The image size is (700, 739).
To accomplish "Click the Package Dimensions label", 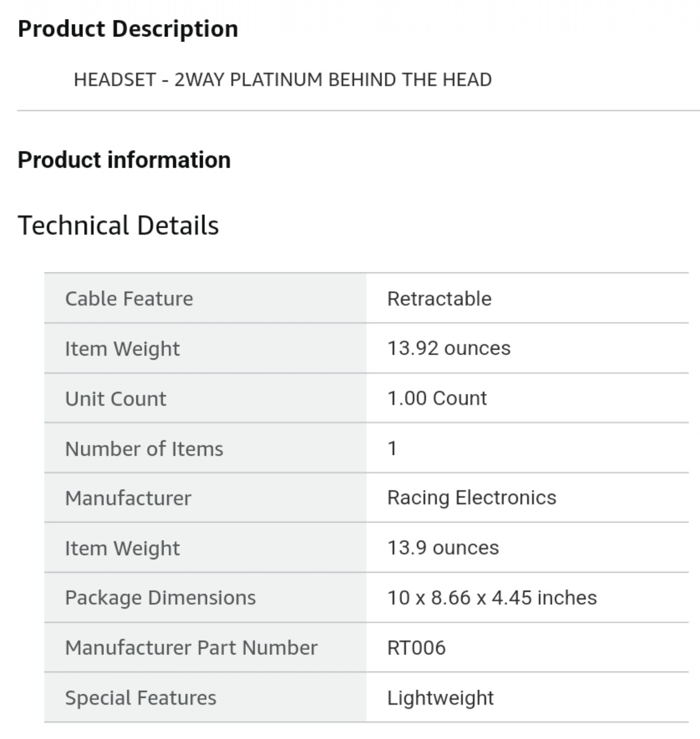I will [160, 598].
